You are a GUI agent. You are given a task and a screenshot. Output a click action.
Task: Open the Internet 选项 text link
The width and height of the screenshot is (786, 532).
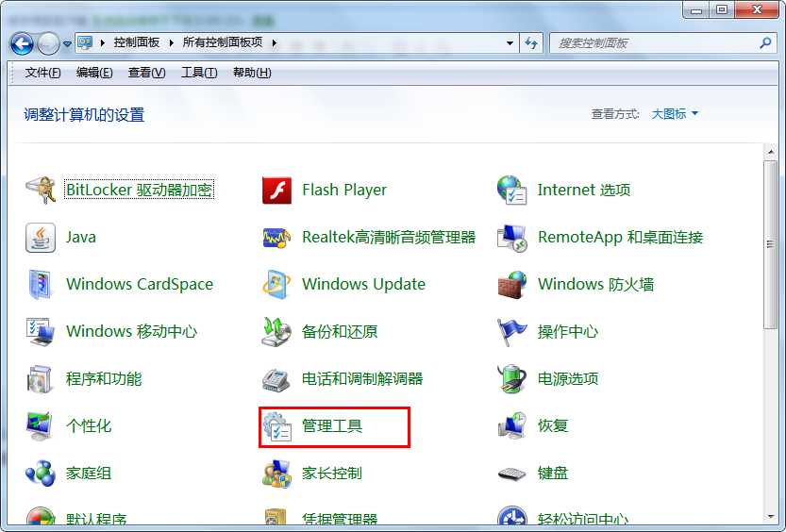tap(584, 190)
